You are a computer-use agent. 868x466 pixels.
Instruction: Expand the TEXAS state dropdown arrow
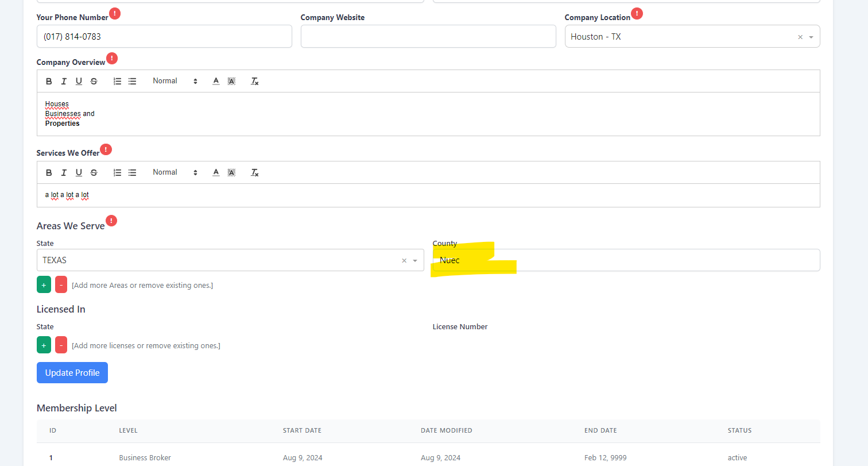(x=415, y=261)
